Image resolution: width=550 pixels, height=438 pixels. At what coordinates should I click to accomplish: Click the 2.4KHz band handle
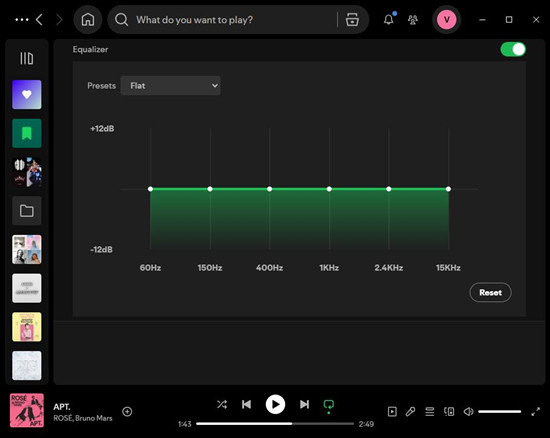click(x=389, y=189)
